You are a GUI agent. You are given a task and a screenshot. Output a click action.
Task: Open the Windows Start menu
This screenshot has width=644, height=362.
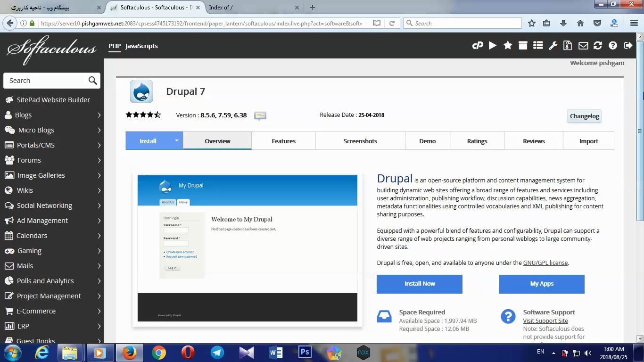(11, 353)
